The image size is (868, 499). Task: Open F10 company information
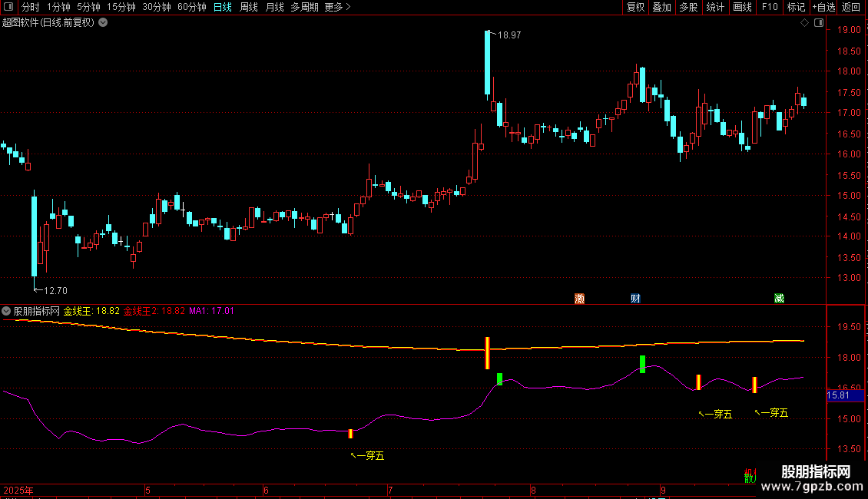[x=770, y=7]
